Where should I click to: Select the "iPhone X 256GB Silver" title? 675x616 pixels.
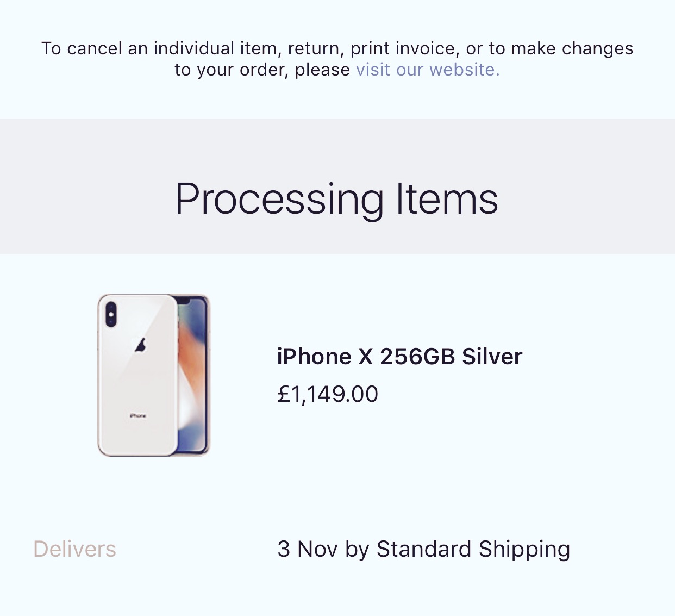[399, 357]
